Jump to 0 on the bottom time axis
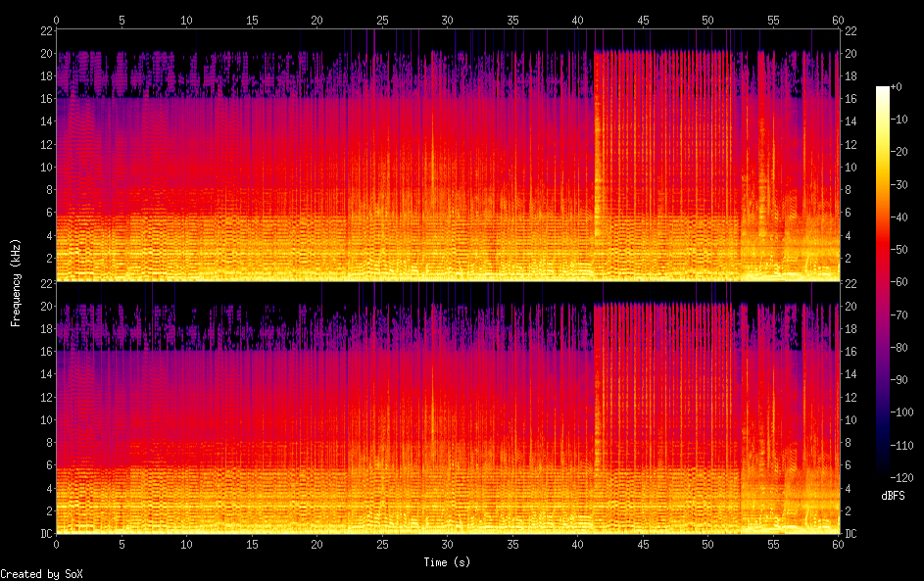The width and height of the screenshot is (924, 581). click(56, 545)
